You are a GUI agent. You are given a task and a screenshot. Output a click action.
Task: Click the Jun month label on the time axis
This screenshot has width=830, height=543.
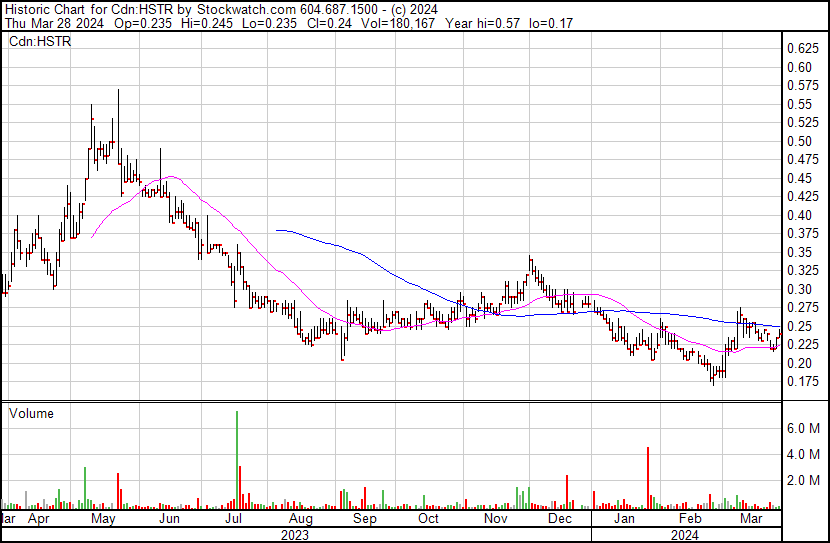tap(170, 520)
